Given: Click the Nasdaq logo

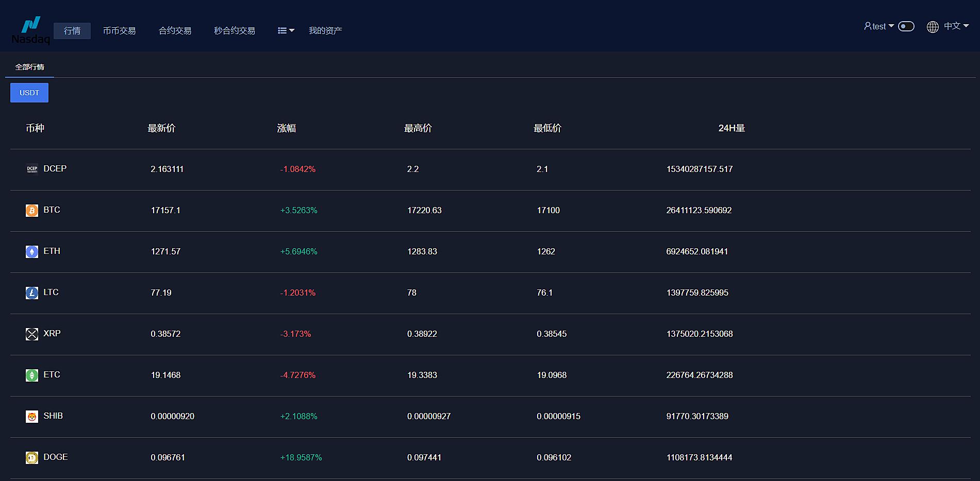Looking at the screenshot, I should point(31,30).
